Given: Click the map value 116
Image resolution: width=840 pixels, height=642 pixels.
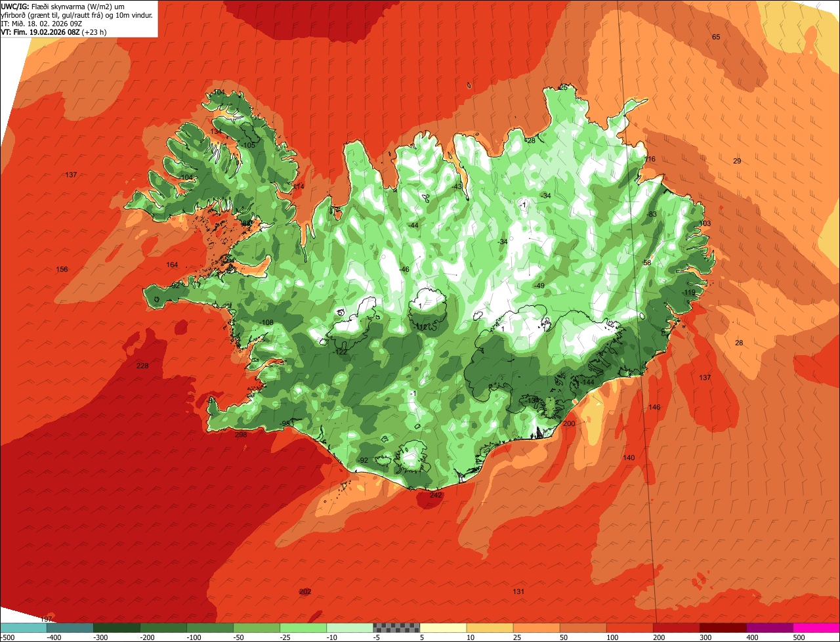Looking at the screenshot, I should (650, 159).
